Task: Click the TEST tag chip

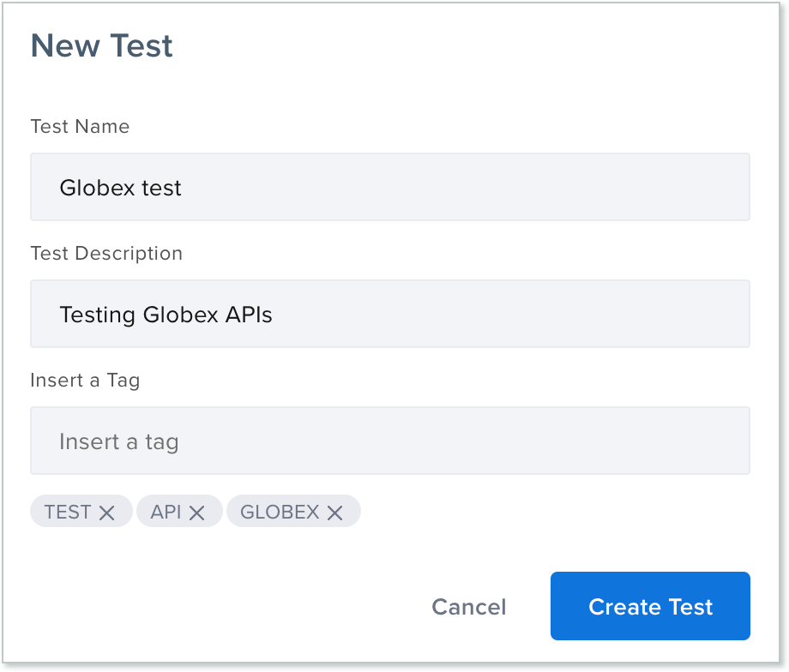Action: click(x=69, y=511)
